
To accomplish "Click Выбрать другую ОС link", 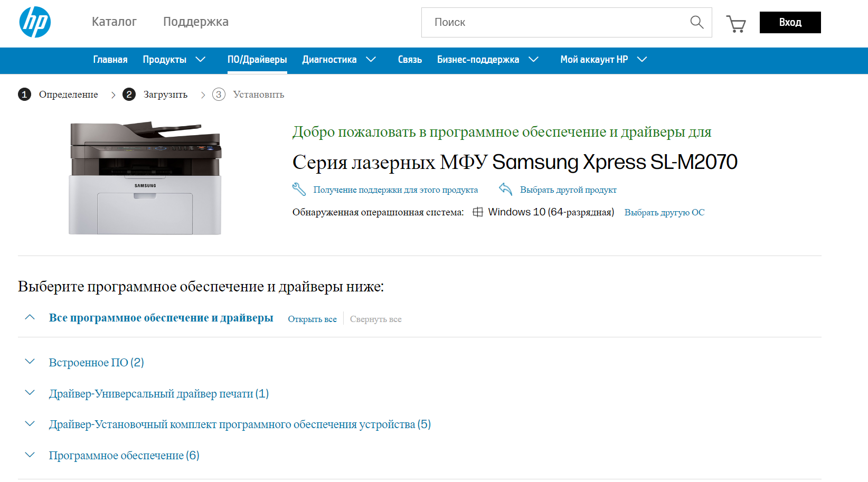I will tap(664, 212).
